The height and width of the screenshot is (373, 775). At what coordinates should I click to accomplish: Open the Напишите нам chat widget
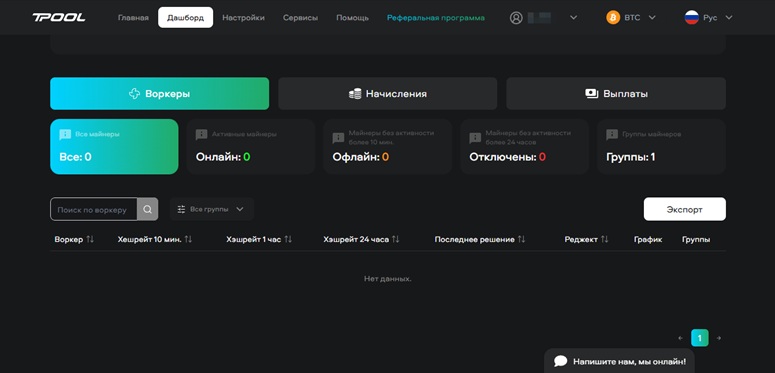pos(619,361)
